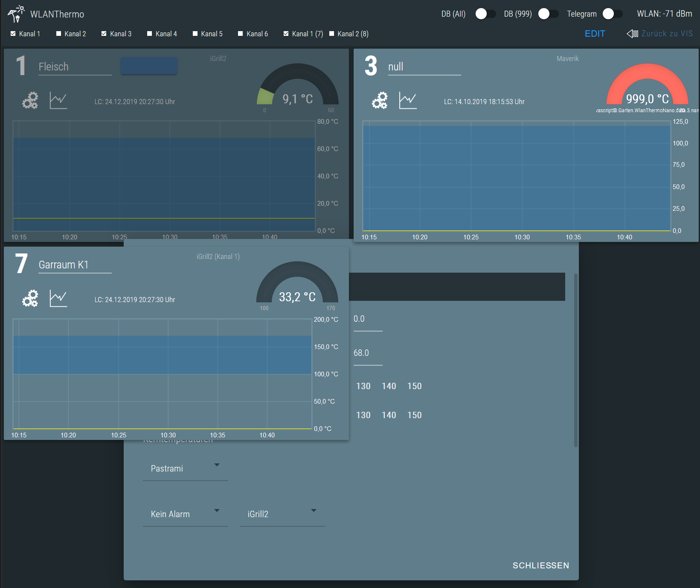Open the iGrill2 device dropdown
Viewport: 700px width, 588px height.
(x=282, y=514)
